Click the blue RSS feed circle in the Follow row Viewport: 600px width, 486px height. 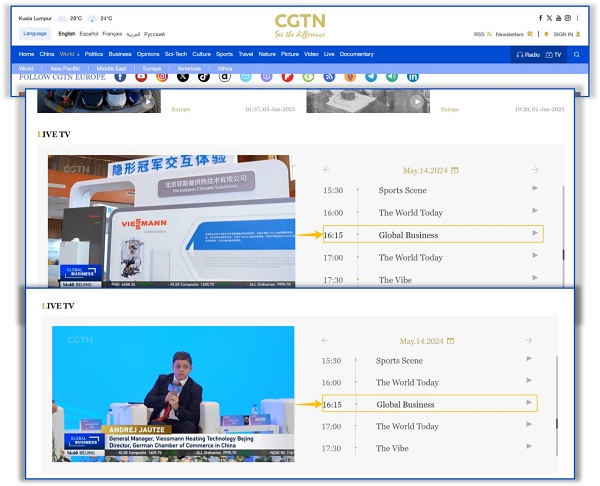(329, 77)
